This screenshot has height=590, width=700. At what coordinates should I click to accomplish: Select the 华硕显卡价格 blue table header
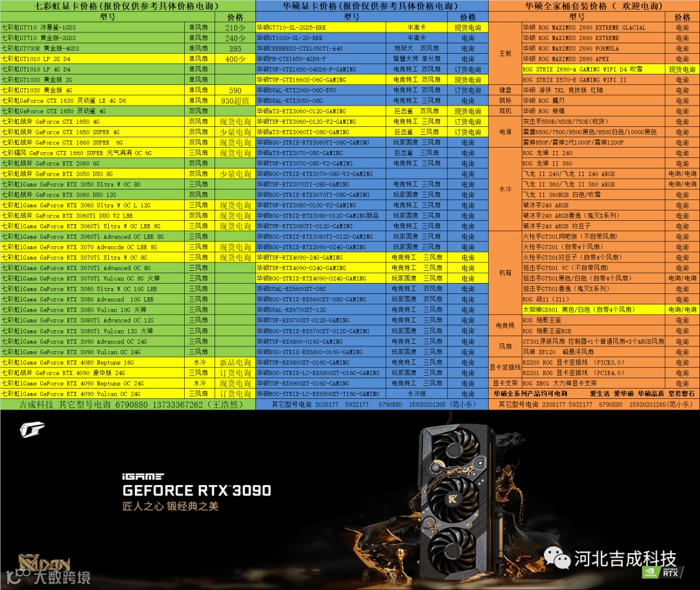pos(372,6)
